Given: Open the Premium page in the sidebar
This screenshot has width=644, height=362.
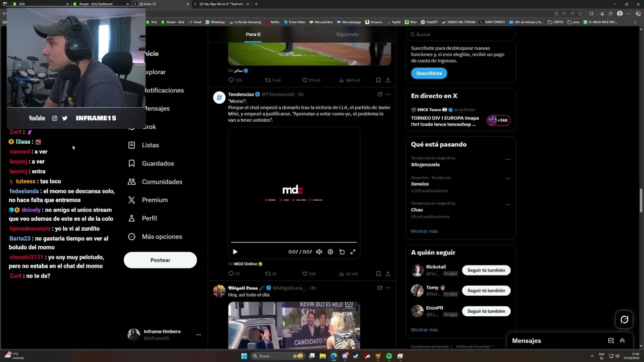Looking at the screenshot, I should 148,200.
